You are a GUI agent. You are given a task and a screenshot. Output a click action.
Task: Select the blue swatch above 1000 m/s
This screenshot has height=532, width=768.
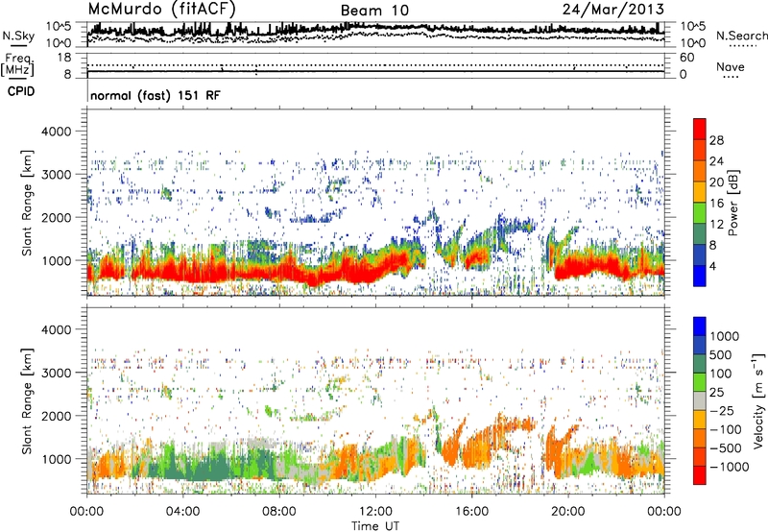pyautogui.click(x=700, y=326)
